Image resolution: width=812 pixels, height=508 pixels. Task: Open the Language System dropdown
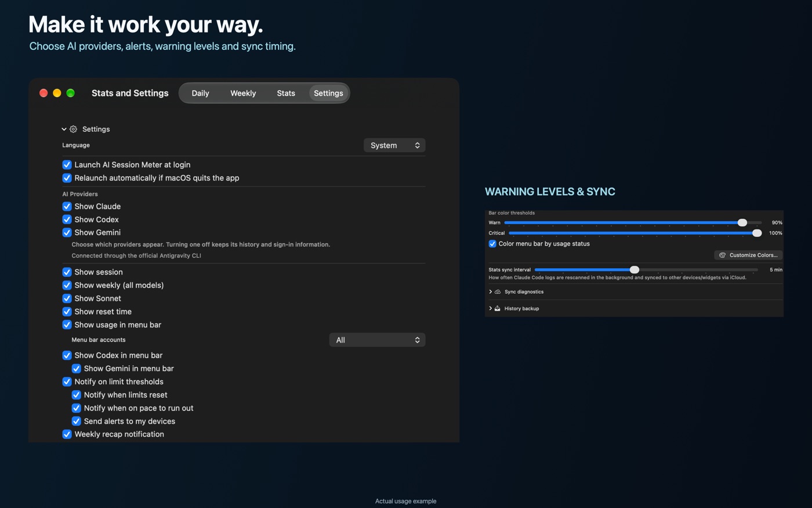(x=394, y=145)
